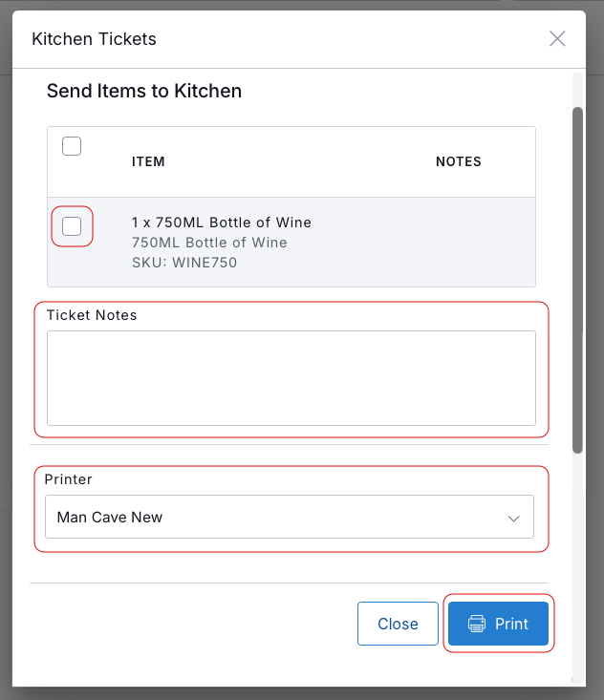Open the Printer dropdown showing Man Cave New
Screen dimensions: 604x700
(x=290, y=517)
